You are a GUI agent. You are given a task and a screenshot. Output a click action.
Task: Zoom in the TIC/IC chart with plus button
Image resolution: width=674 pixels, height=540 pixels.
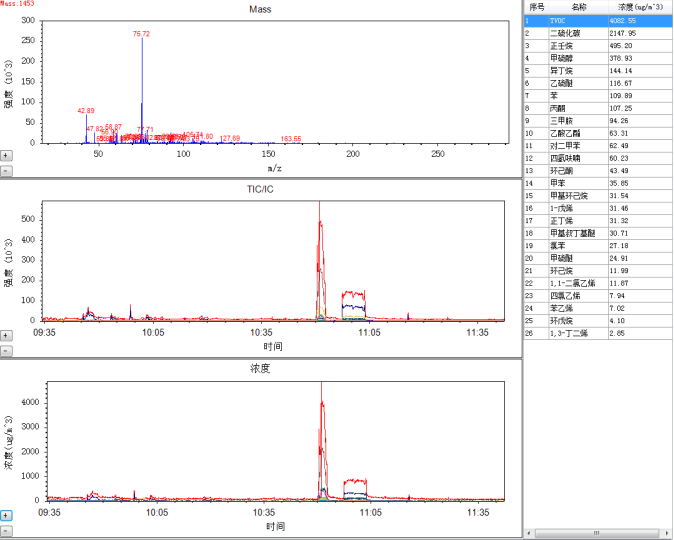click(x=6, y=335)
